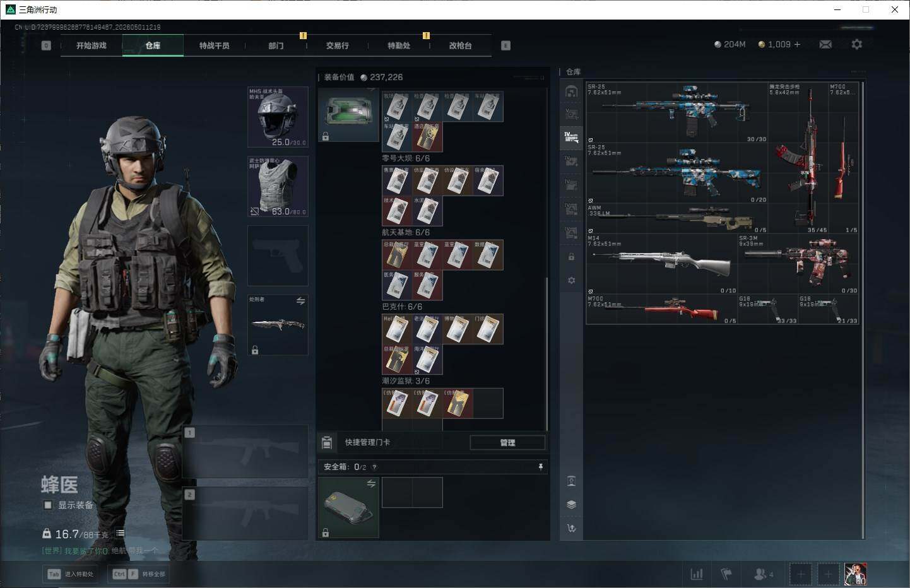Click the warehouse sort icon at sidebar bottom
This screenshot has height=588, width=910.
(571, 528)
